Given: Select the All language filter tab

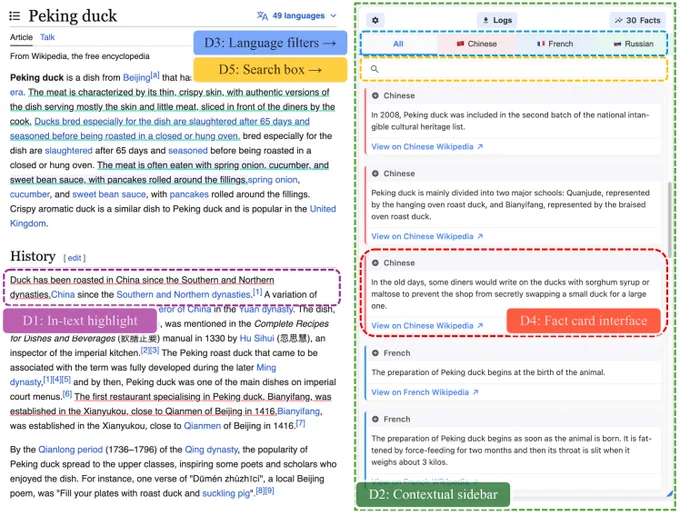Looking at the screenshot, I should [399, 44].
